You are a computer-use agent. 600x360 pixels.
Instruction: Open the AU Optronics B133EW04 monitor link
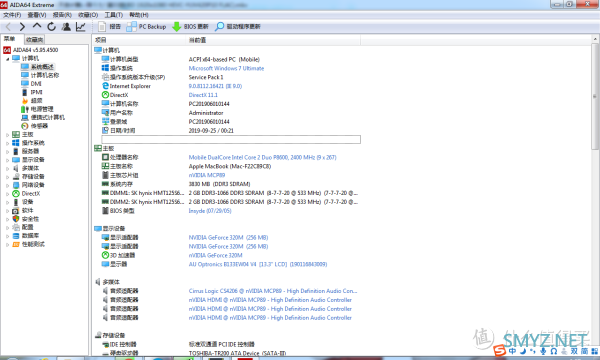click(258, 264)
